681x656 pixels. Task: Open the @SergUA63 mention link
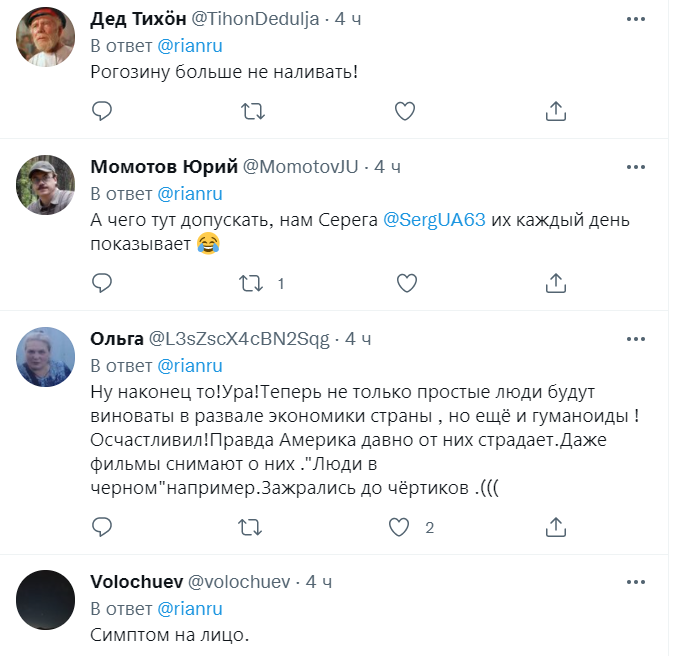point(435,220)
